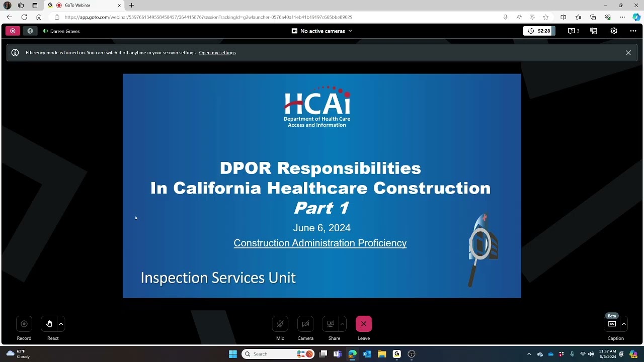
Task: Open Edge tab actions menu
Action: click(35, 6)
